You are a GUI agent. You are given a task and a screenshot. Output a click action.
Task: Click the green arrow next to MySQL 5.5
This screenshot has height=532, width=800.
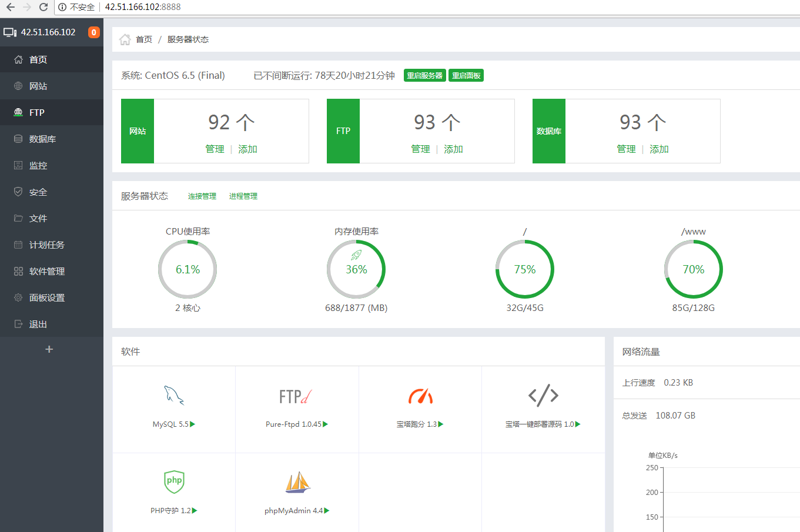coord(193,424)
